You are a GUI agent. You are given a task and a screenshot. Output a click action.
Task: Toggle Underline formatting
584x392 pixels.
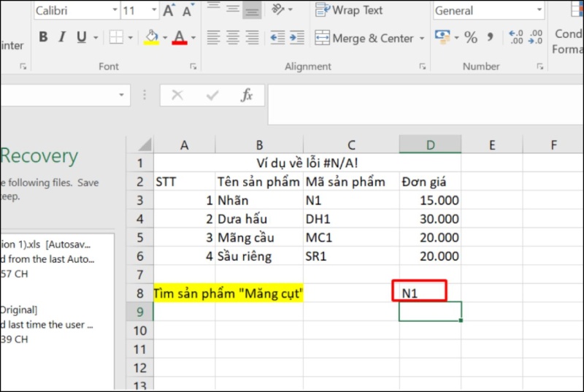pos(81,36)
